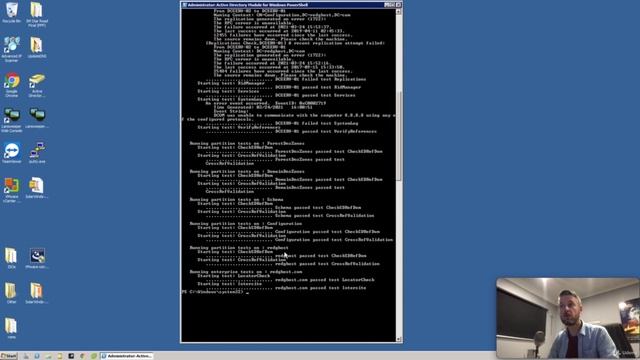This screenshot has height=360, width=640.
Task: Launch the VMware vSphere client shortcut
Action: pos(37,258)
